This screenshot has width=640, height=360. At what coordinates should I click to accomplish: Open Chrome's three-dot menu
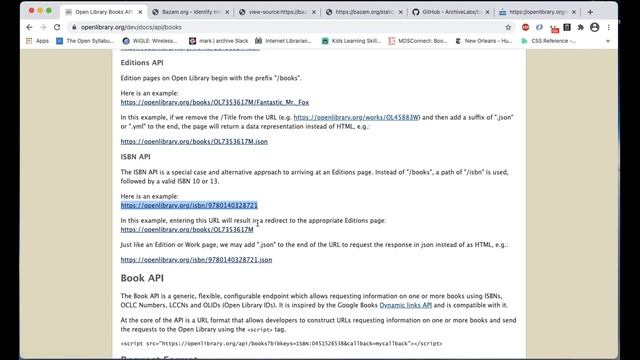point(609,27)
